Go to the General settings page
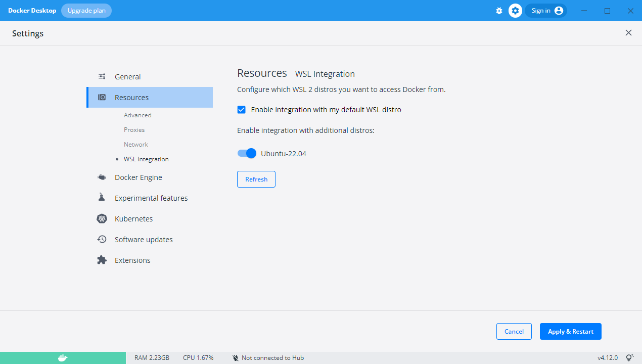 tap(127, 76)
